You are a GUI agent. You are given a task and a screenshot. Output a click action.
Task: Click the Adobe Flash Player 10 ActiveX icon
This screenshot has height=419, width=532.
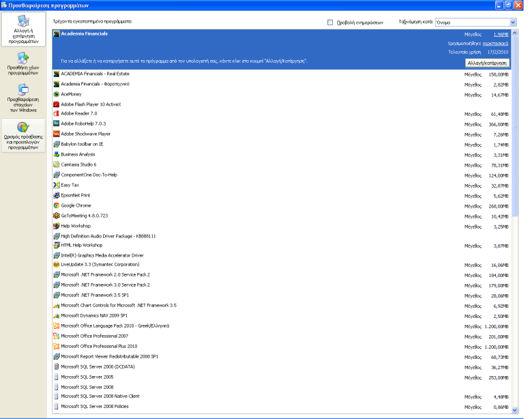(57, 104)
